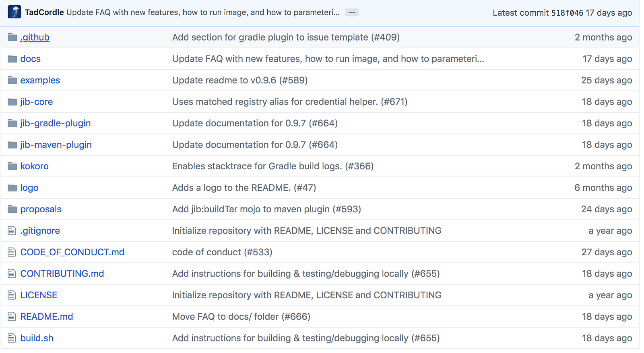Open CODE_OF_CONDUCT.md file
This screenshot has height=353, width=644.
coord(72,252)
